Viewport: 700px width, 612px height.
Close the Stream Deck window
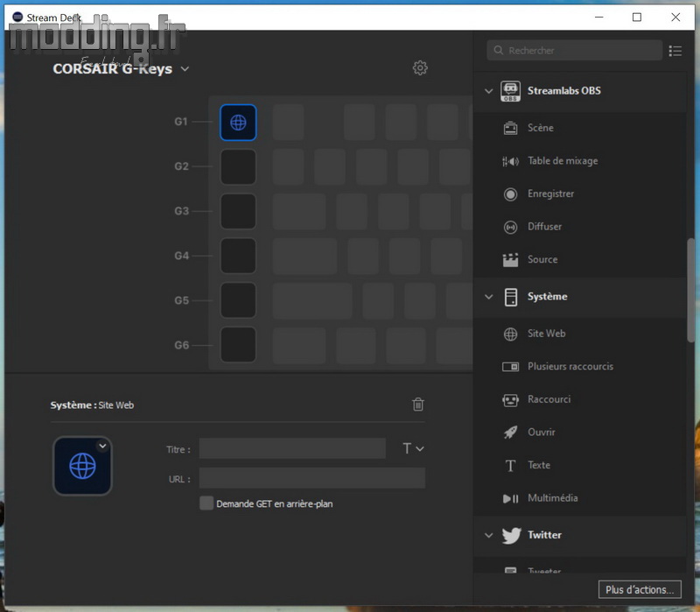coord(675,17)
